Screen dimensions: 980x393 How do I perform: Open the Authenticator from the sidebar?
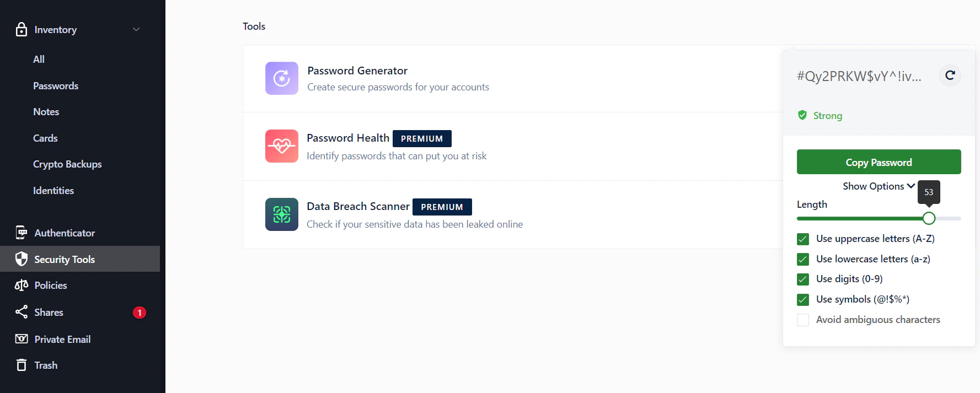point(65,233)
